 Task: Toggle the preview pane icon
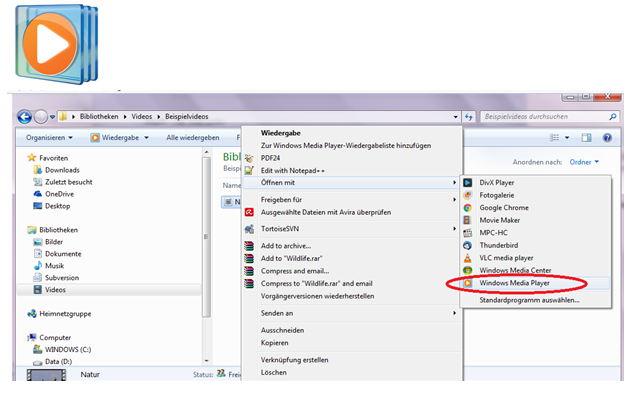[x=586, y=138]
